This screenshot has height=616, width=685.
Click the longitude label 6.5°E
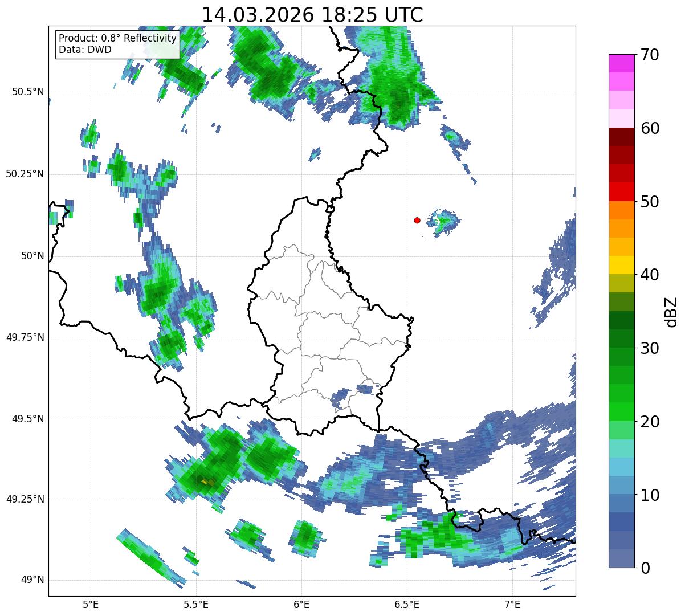(407, 604)
